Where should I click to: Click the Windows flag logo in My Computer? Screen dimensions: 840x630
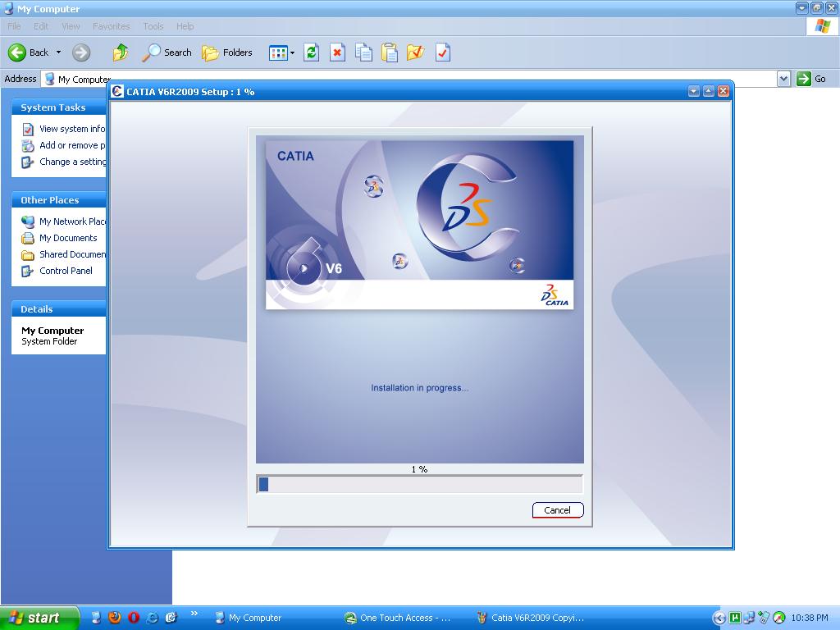point(822,26)
